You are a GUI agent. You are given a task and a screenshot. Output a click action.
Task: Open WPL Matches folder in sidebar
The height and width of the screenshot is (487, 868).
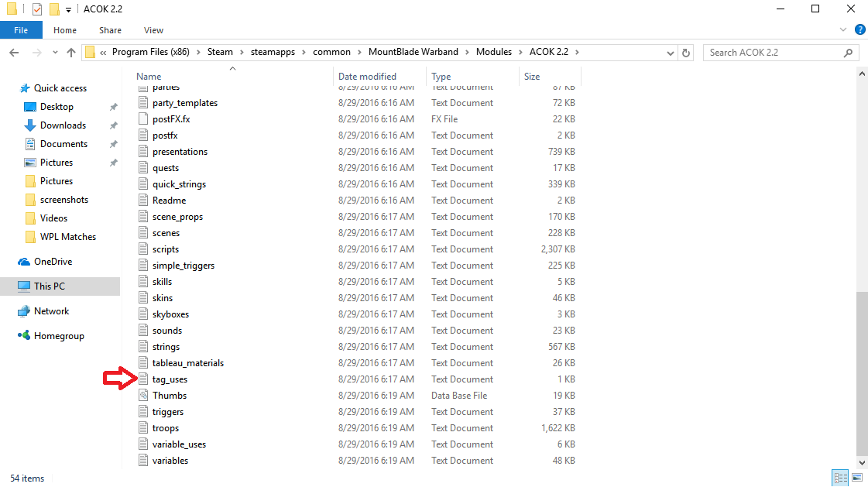[67, 237]
